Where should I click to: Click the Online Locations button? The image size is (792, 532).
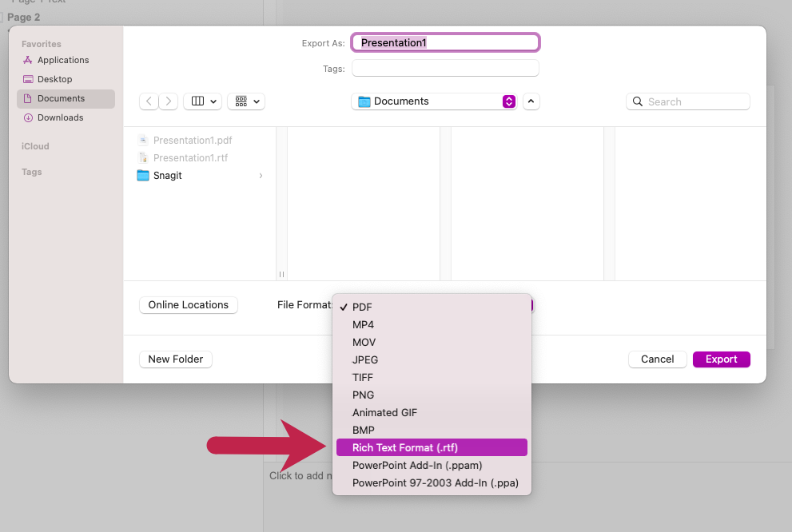coord(188,304)
